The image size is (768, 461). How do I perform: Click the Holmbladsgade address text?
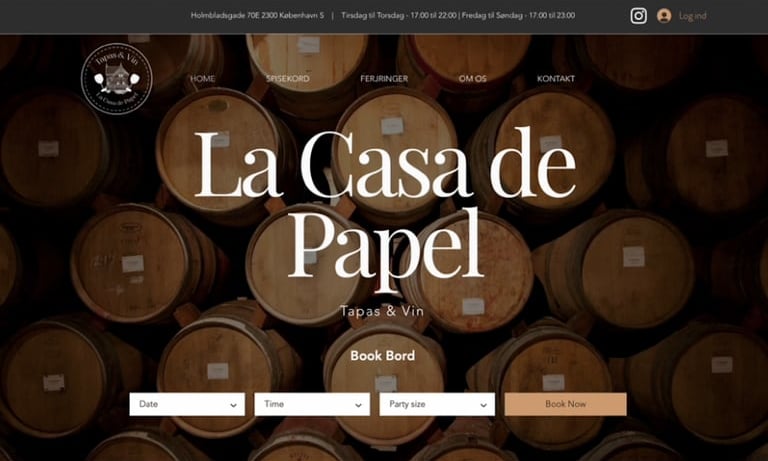point(257,15)
